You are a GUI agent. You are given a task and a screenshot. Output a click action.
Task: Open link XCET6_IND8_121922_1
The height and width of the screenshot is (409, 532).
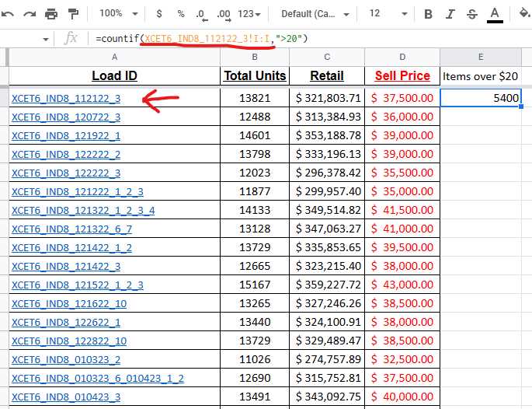coord(66,136)
